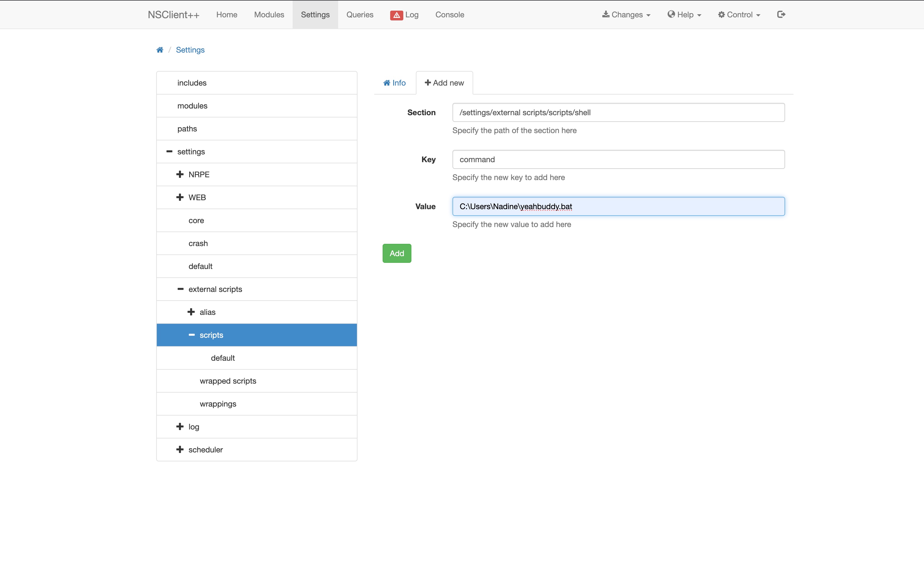Click the 'Specify the new value to add here' hint
This screenshot has height=576, width=924.
512,224
